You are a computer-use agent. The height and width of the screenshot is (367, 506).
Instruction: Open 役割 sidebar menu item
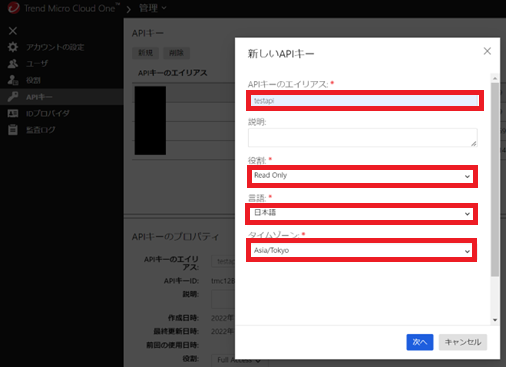coord(33,80)
